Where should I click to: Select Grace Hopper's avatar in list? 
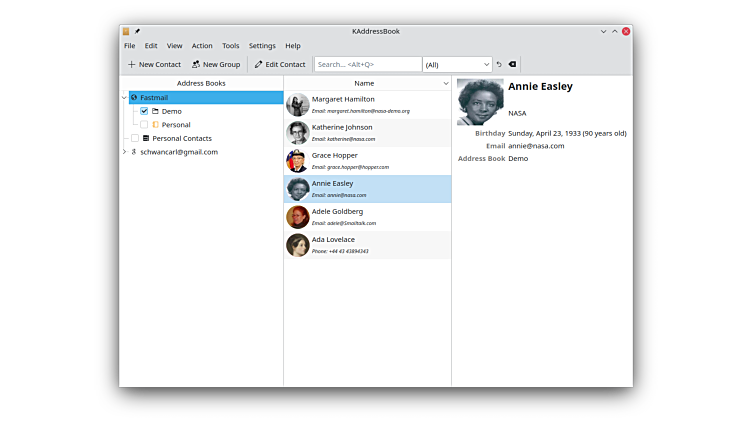pos(297,161)
